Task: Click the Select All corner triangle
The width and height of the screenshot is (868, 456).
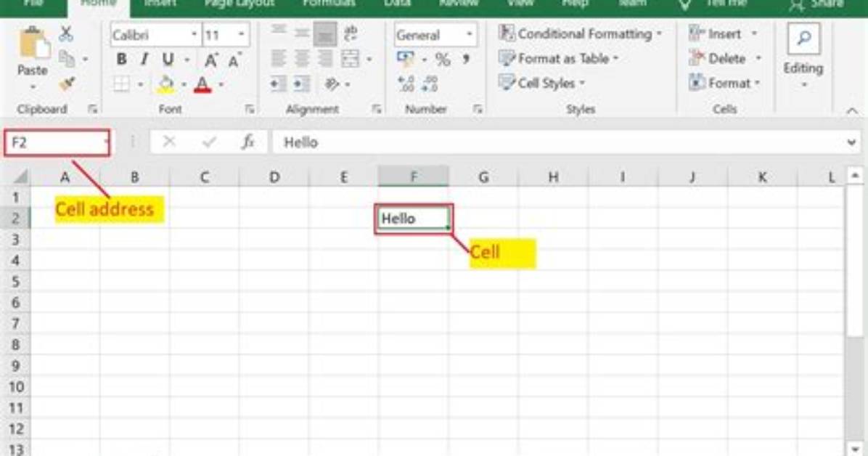Action: pyautogui.click(x=20, y=176)
